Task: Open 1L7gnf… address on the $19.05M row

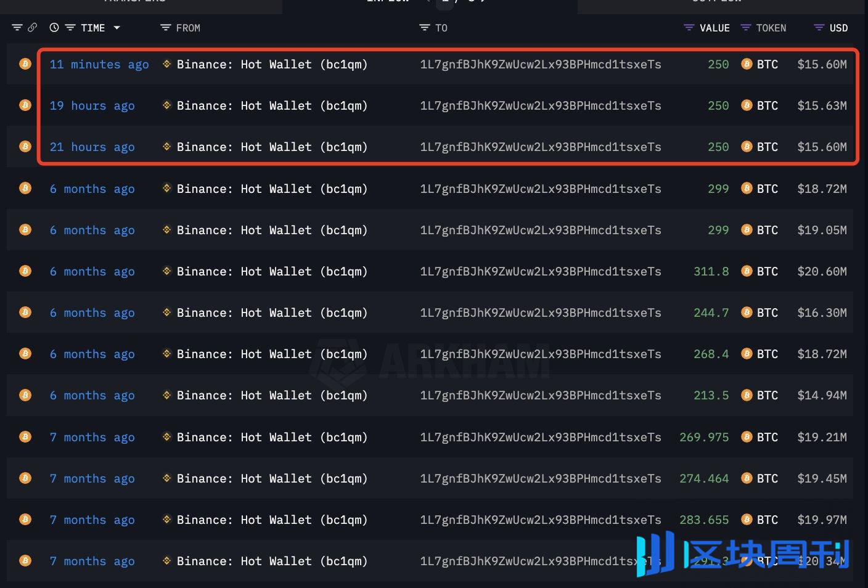Action: tap(541, 230)
